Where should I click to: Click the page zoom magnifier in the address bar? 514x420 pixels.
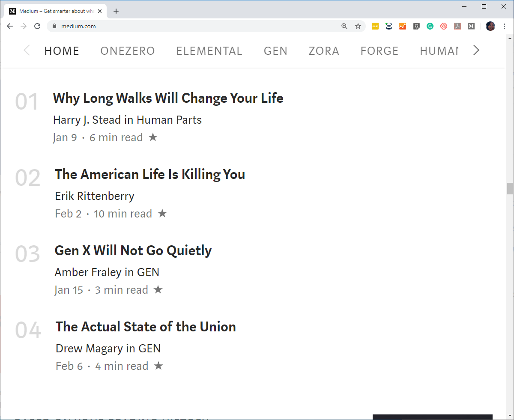point(344,26)
